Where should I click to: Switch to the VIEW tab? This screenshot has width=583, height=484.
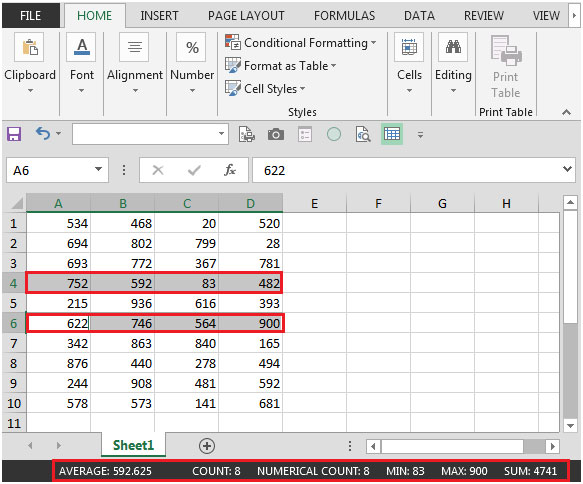point(546,16)
